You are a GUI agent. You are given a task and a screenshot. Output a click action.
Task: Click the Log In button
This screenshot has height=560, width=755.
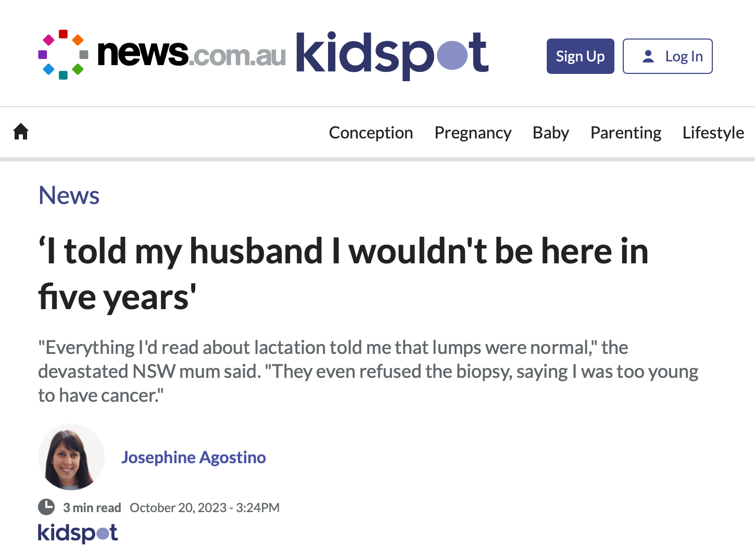click(668, 56)
